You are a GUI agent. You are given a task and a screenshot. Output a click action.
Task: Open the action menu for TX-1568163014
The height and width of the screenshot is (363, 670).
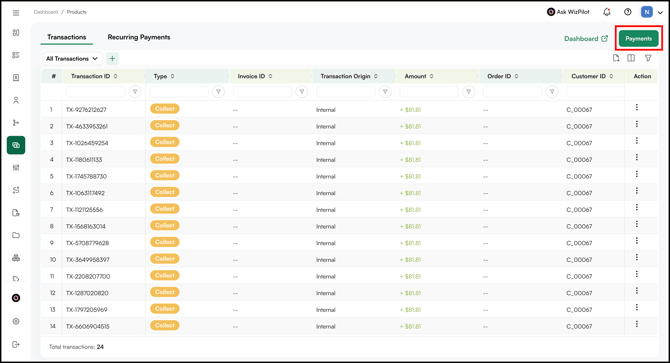point(637,224)
